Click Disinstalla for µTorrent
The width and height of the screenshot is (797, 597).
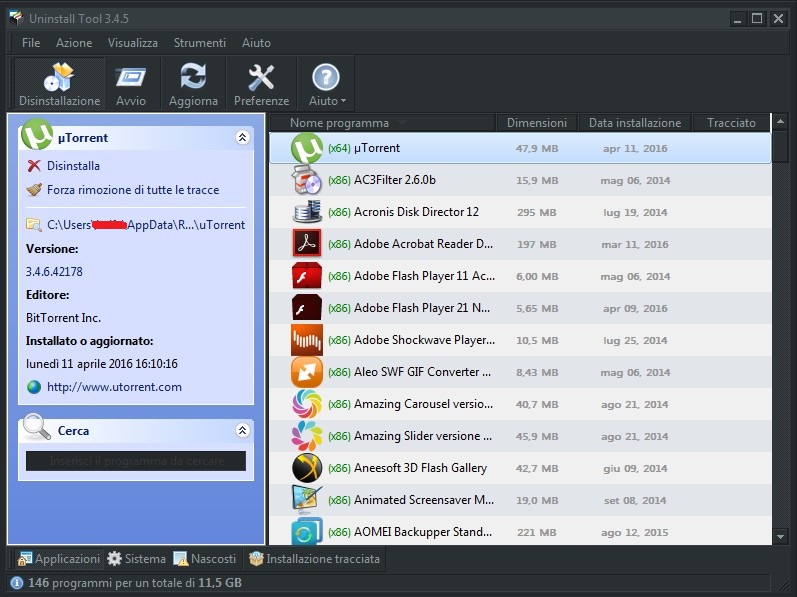(x=73, y=166)
